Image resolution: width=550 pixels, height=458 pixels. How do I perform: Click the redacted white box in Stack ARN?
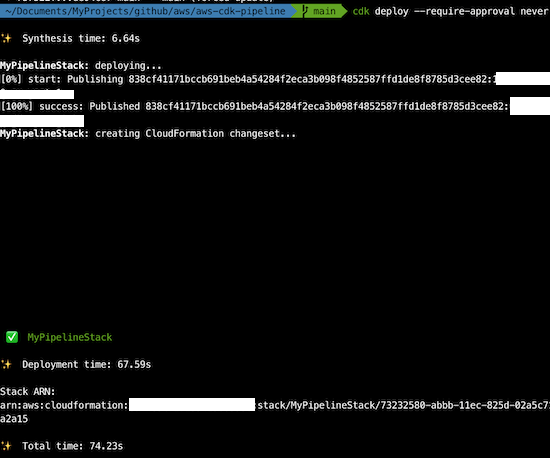(x=192, y=405)
